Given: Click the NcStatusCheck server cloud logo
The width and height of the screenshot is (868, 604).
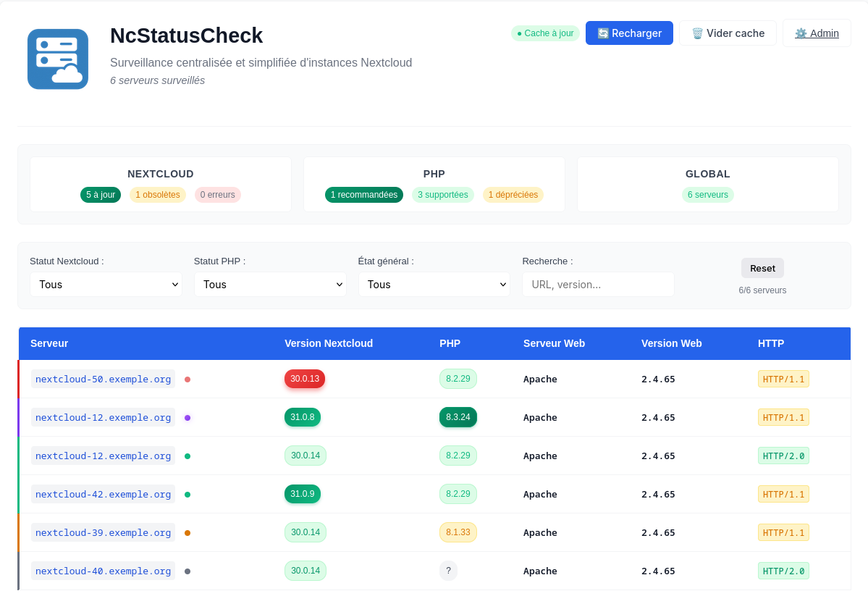Looking at the screenshot, I should (58, 59).
